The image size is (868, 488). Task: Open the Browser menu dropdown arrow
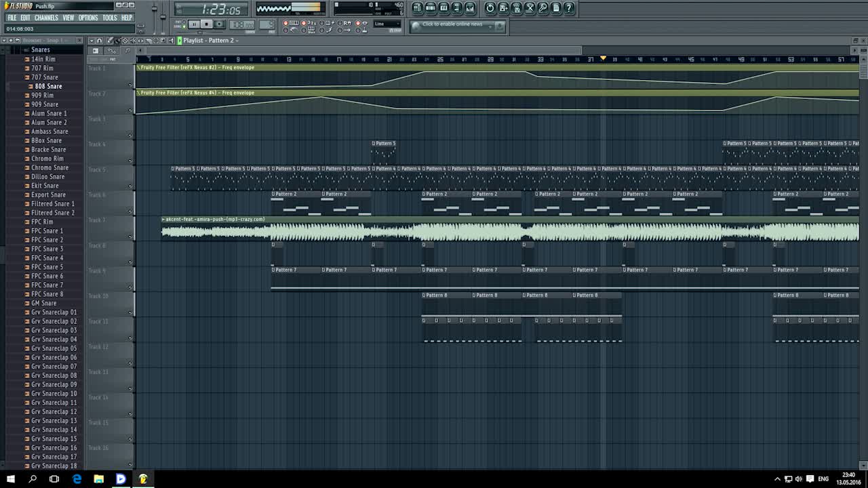coord(4,40)
